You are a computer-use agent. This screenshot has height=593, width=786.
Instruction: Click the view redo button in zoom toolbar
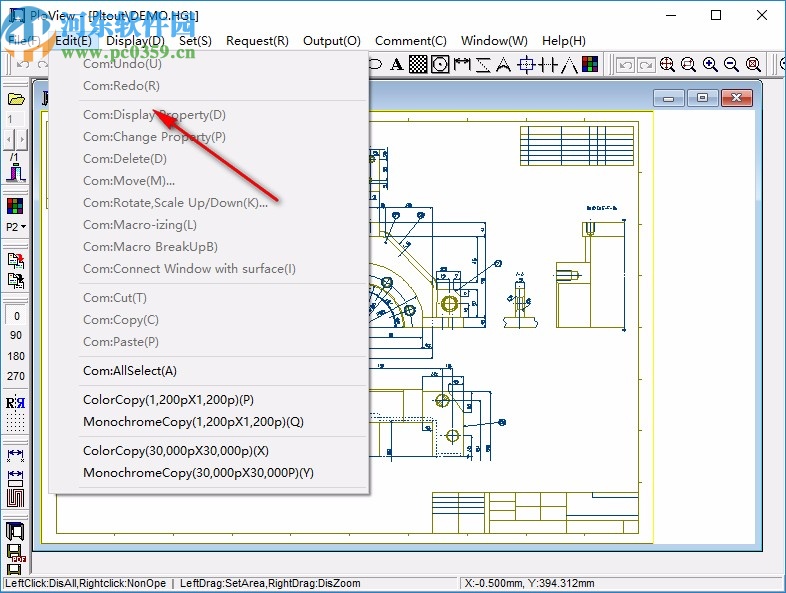tap(647, 65)
